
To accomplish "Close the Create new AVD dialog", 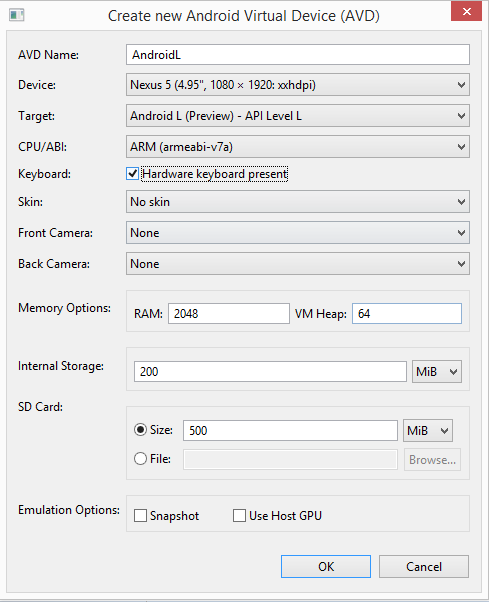I will pos(466,12).
